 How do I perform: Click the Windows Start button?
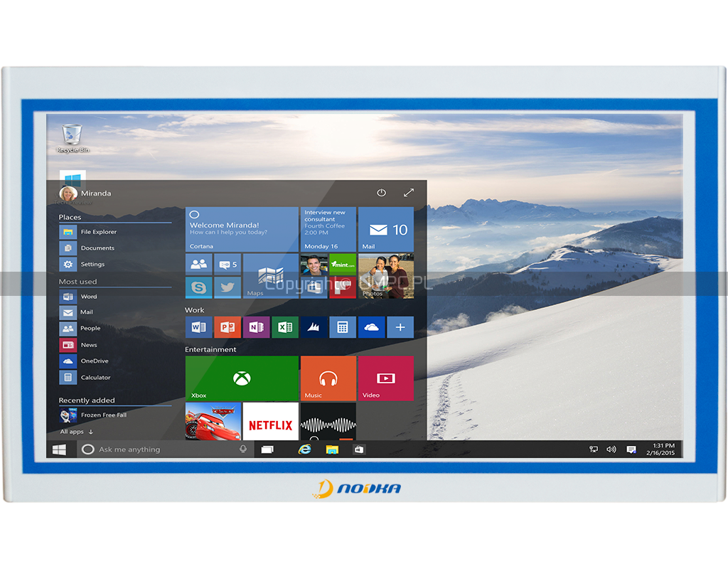(60, 450)
